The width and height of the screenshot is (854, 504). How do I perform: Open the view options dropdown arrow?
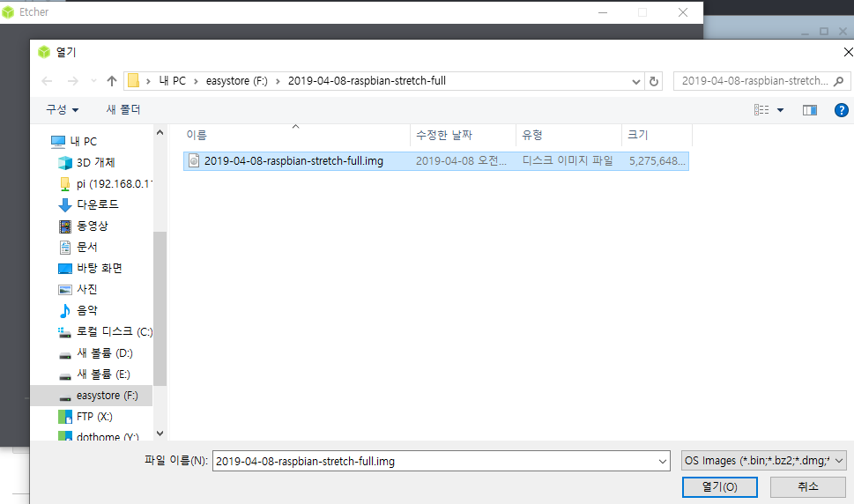coord(780,110)
